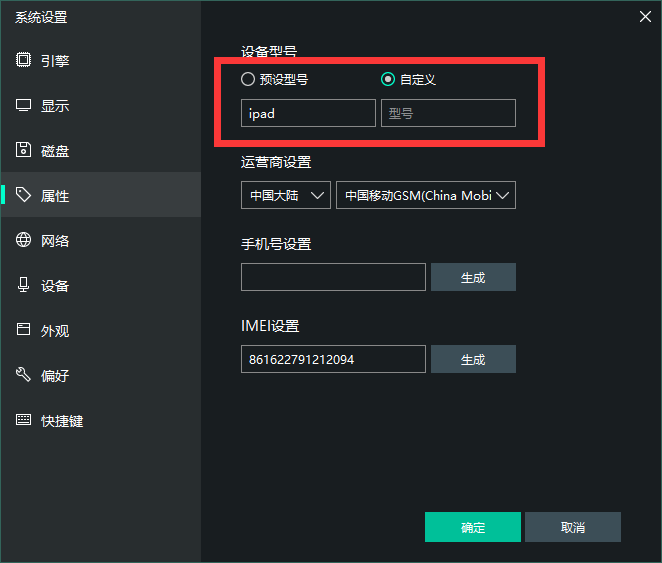Click the network (网络) globe icon
Screen dimensions: 662x563
tap(23, 240)
